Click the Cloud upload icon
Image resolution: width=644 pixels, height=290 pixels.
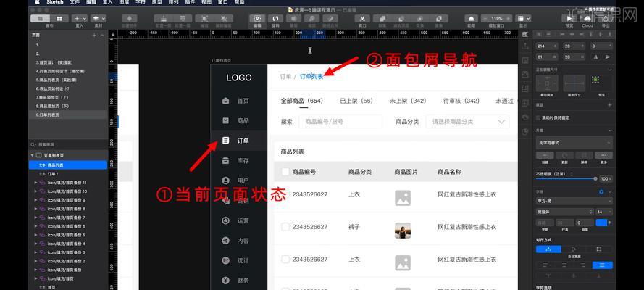(x=587, y=18)
